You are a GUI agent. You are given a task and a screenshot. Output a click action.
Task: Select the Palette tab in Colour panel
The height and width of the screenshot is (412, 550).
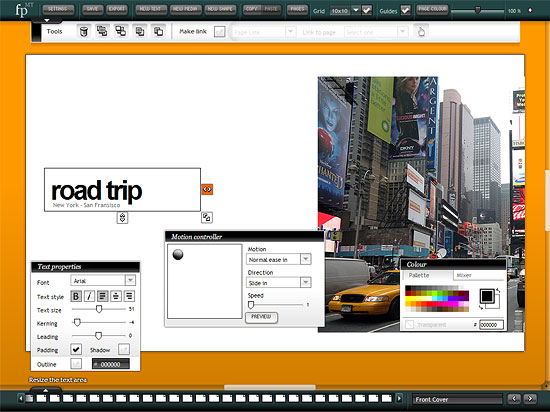[x=428, y=275]
